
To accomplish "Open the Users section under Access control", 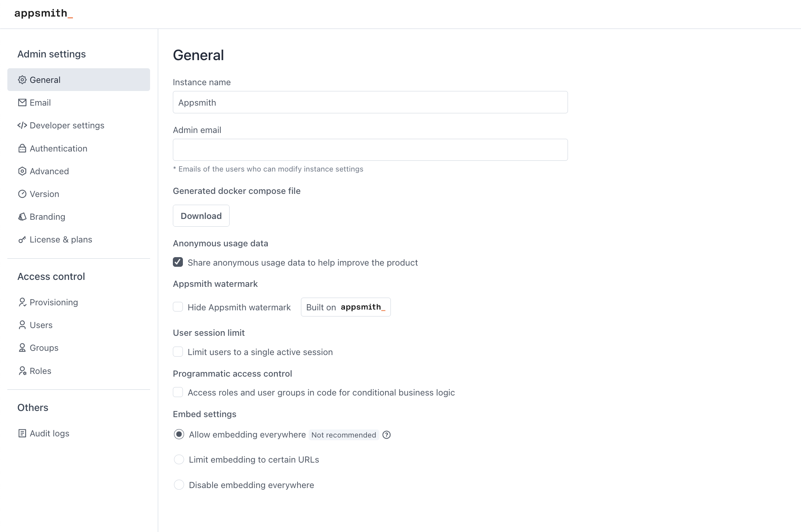I will (x=41, y=325).
